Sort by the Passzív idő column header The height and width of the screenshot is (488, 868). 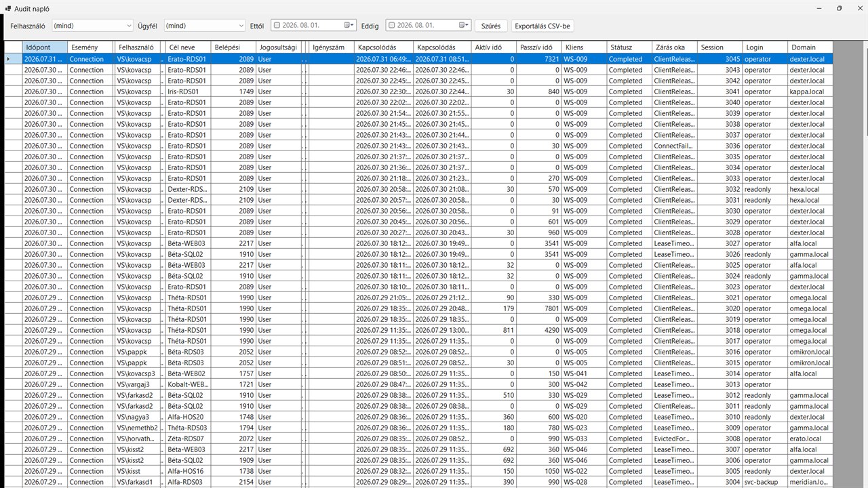(538, 47)
